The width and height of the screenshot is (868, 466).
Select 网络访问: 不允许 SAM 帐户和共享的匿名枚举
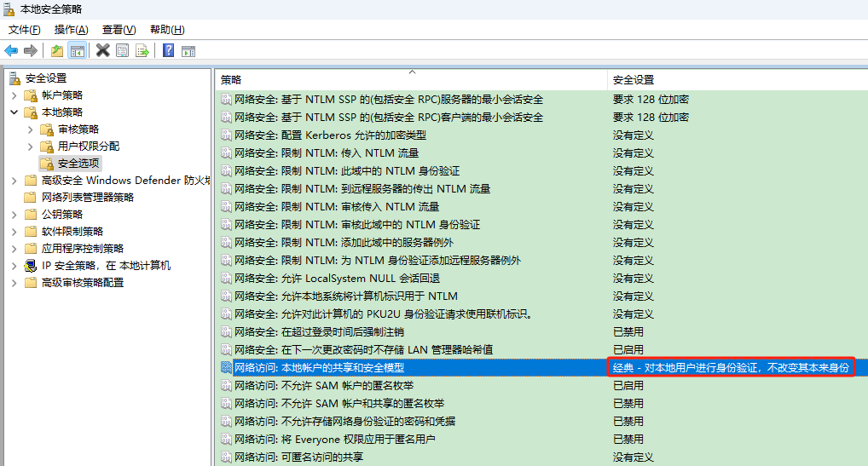click(x=339, y=404)
